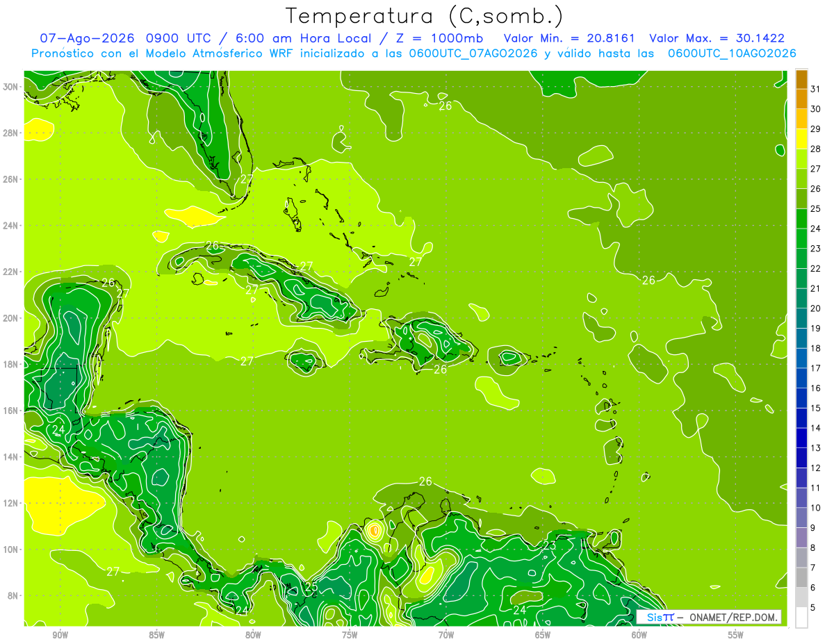Click the latitude axis label "28N"
This screenshot has width=834, height=644.
(x=12, y=133)
